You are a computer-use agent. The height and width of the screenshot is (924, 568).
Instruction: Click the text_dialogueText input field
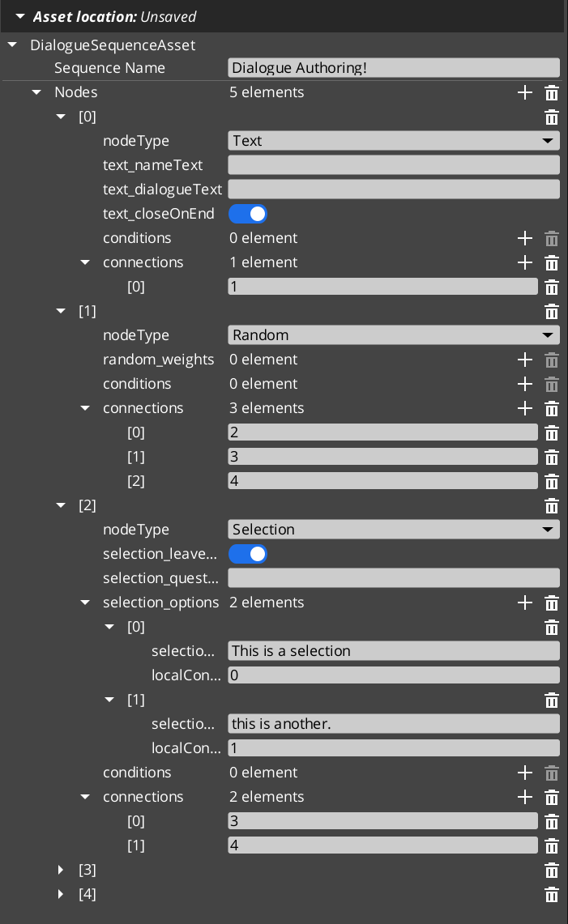(394, 189)
